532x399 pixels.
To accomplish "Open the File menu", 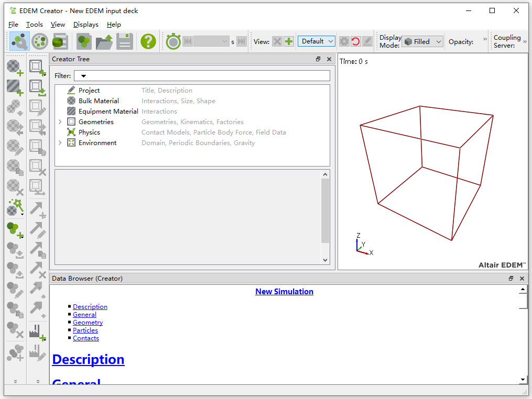I will (x=13, y=25).
